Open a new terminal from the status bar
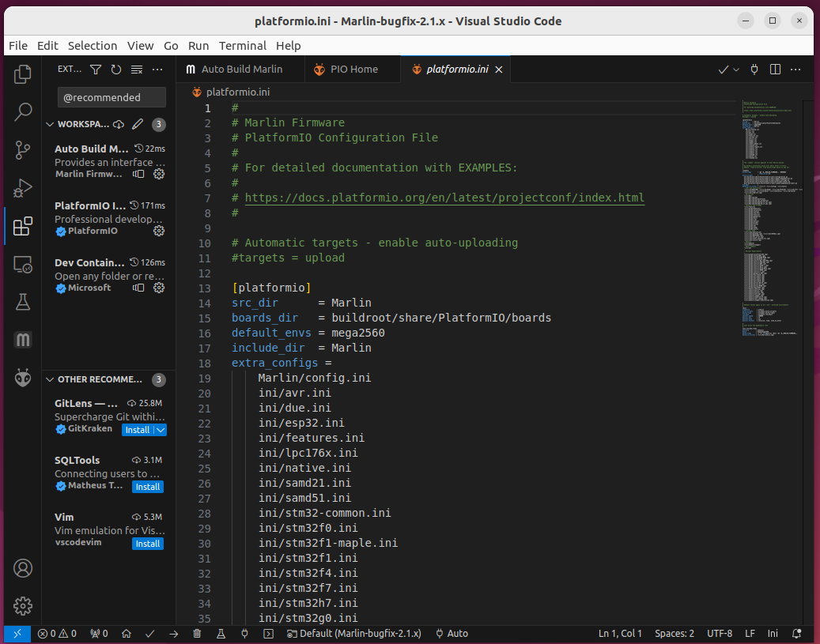Image resolution: width=820 pixels, height=644 pixels. [267, 633]
